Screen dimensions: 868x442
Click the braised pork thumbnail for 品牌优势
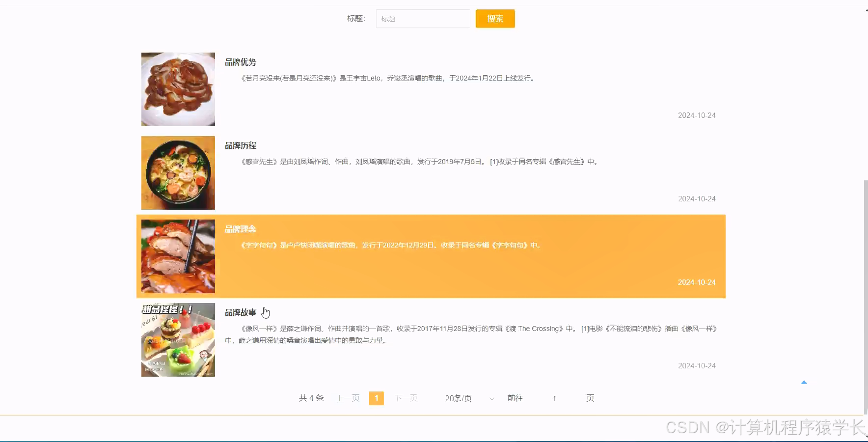pos(178,89)
